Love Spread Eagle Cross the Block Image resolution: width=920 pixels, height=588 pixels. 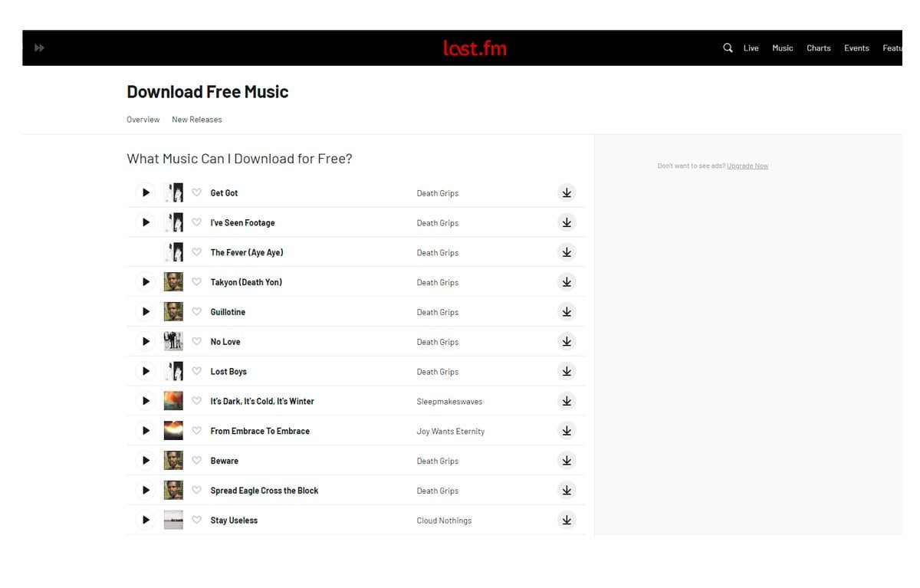click(196, 491)
